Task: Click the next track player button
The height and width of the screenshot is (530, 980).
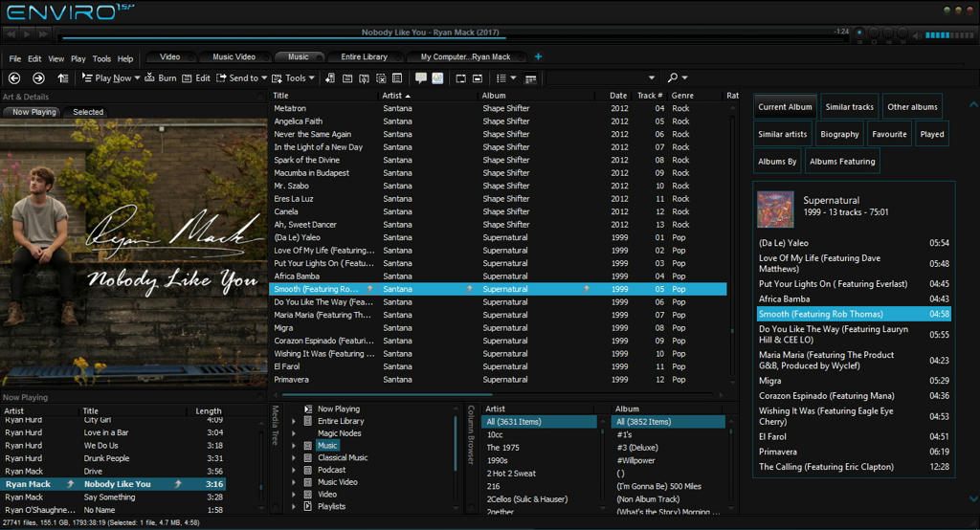Action: [x=43, y=33]
